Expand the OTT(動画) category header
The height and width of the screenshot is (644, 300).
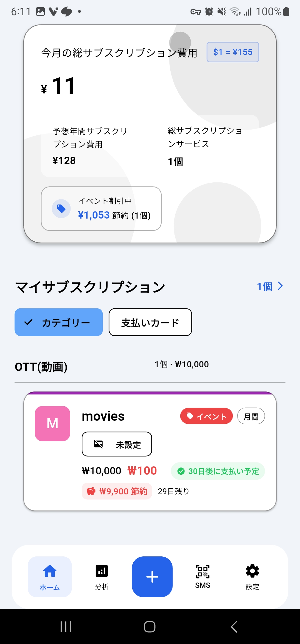41,367
